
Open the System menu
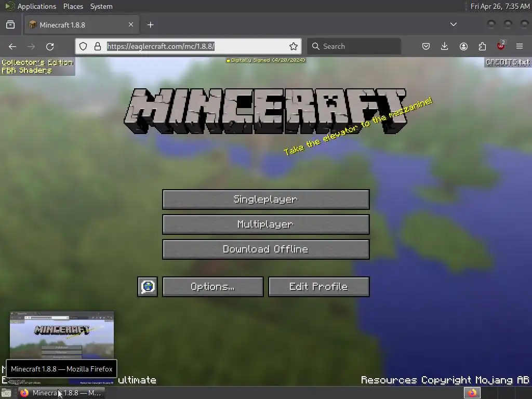(101, 6)
